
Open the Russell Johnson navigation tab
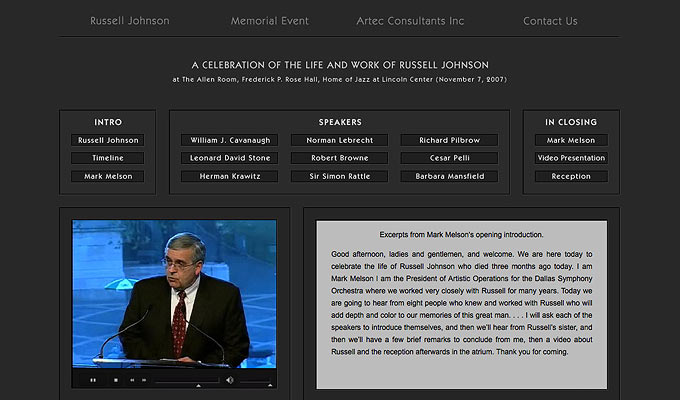(129, 20)
